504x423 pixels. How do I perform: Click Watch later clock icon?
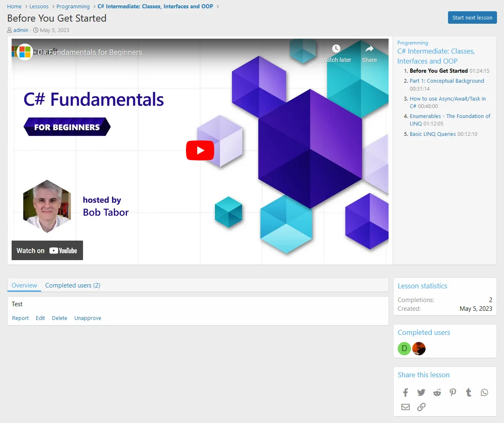(336, 49)
